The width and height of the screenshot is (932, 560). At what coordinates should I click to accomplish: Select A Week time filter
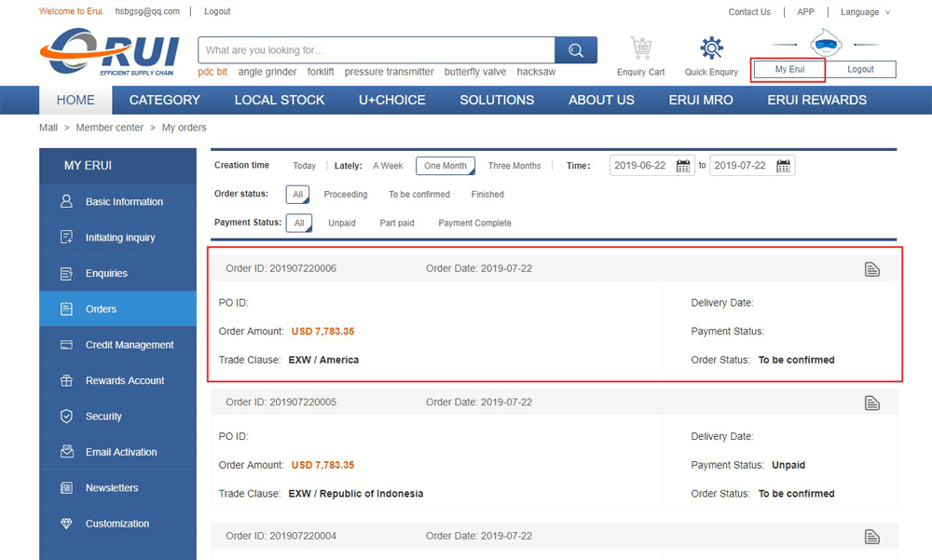click(388, 166)
